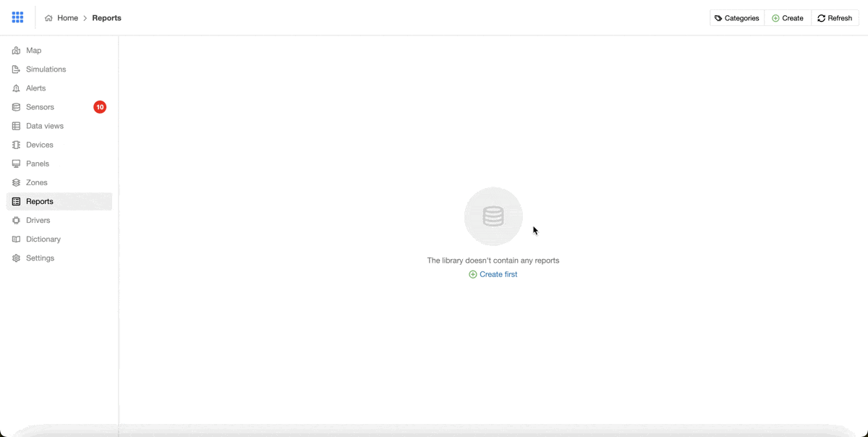This screenshot has height=437, width=868.
Task: Open Data views section
Action: pos(59,126)
